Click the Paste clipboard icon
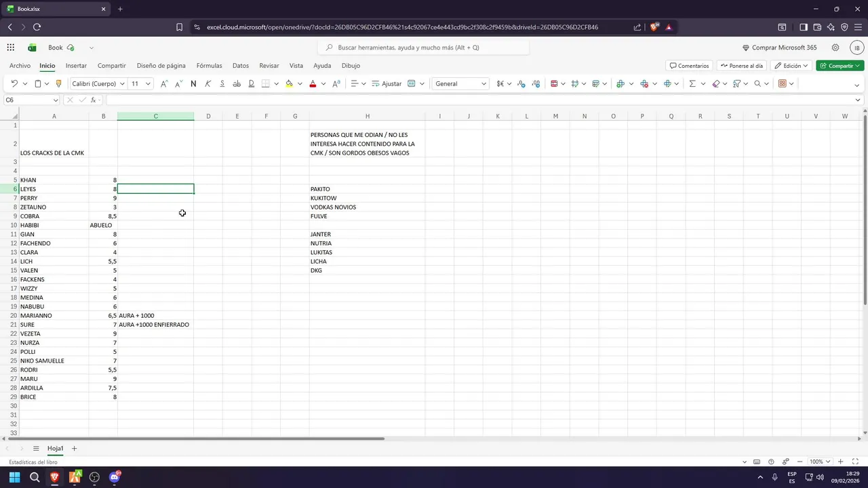 (x=38, y=83)
